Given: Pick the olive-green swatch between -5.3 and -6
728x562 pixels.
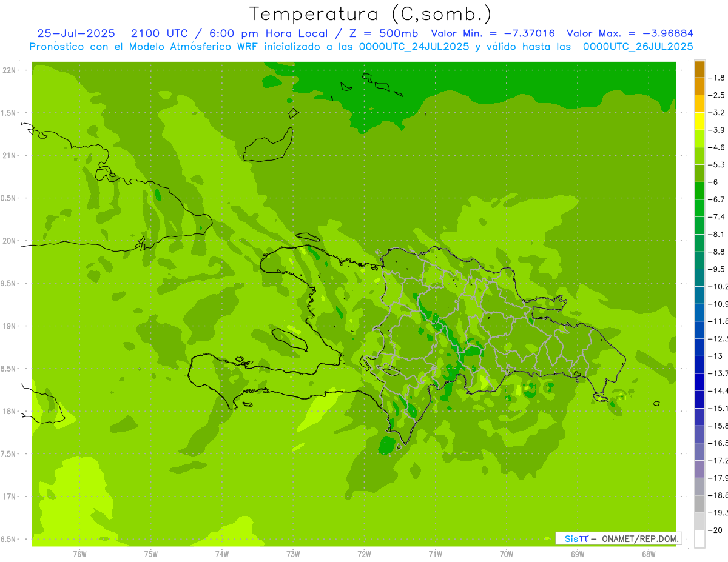Looking at the screenshot, I should pos(699,173).
